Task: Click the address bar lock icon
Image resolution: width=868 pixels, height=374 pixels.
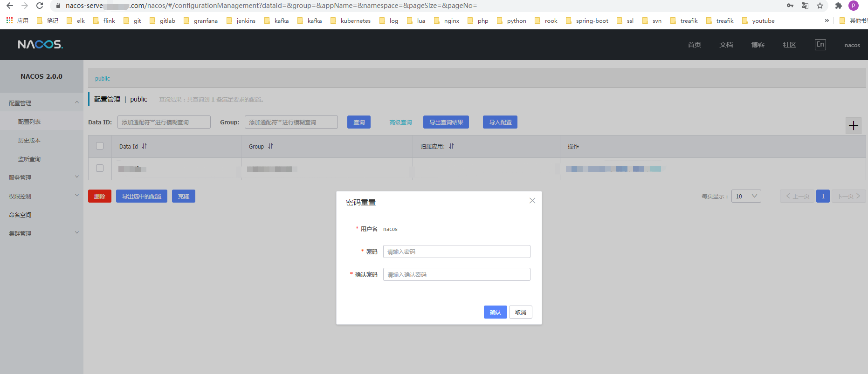Action: 58,6
